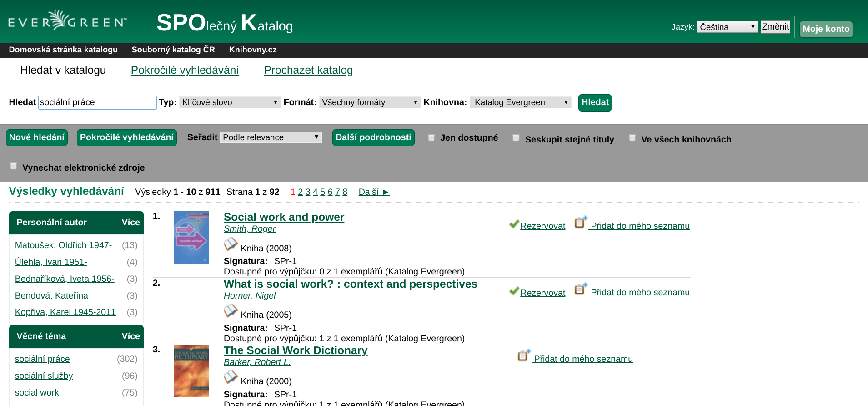Click Další next page link
868x406 pixels.
[x=374, y=192]
